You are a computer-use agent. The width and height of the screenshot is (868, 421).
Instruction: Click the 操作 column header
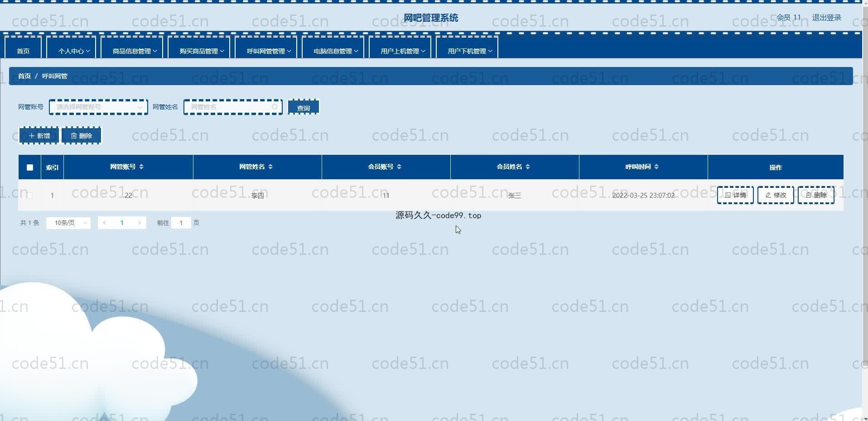pyautogui.click(x=776, y=167)
